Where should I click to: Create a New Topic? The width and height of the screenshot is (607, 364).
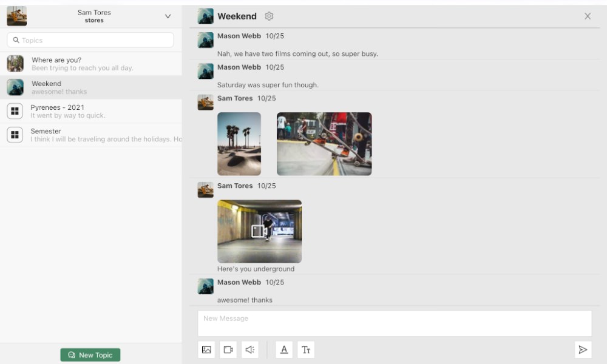coord(90,354)
